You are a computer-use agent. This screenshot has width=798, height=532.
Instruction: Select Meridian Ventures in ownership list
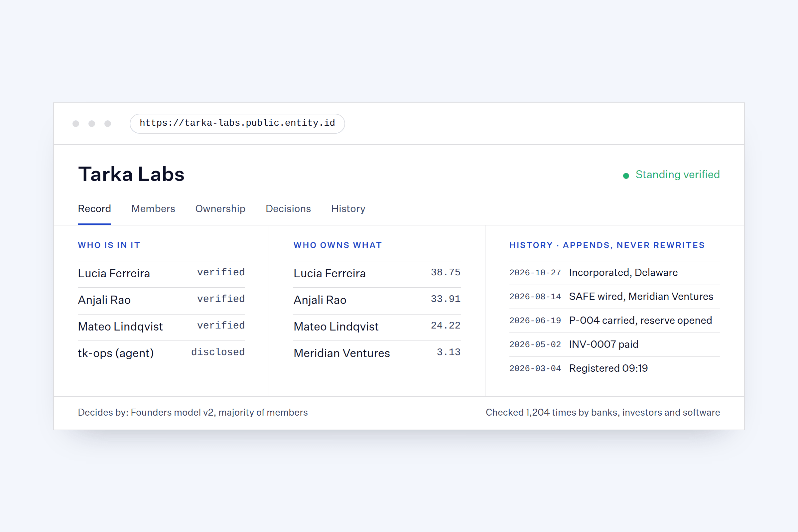pos(342,353)
